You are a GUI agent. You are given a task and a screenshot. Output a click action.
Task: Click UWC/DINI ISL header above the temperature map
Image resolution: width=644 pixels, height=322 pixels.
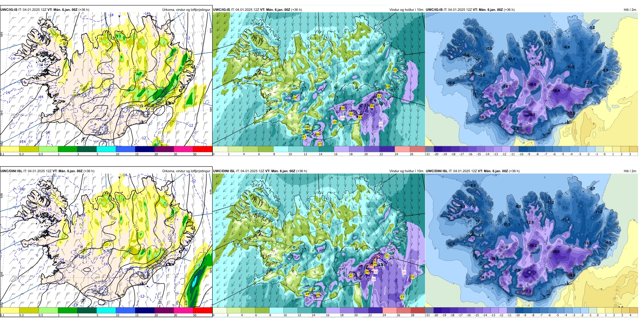tap(437, 171)
